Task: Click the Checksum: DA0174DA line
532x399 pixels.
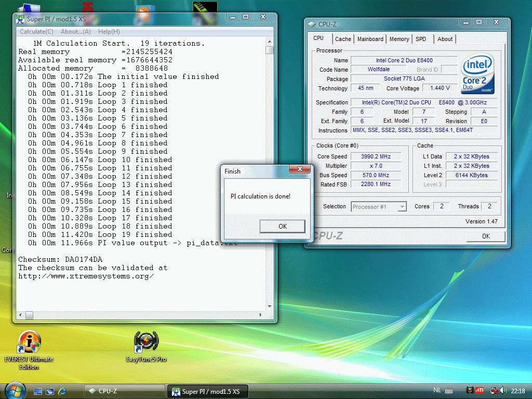Action: pos(60,260)
